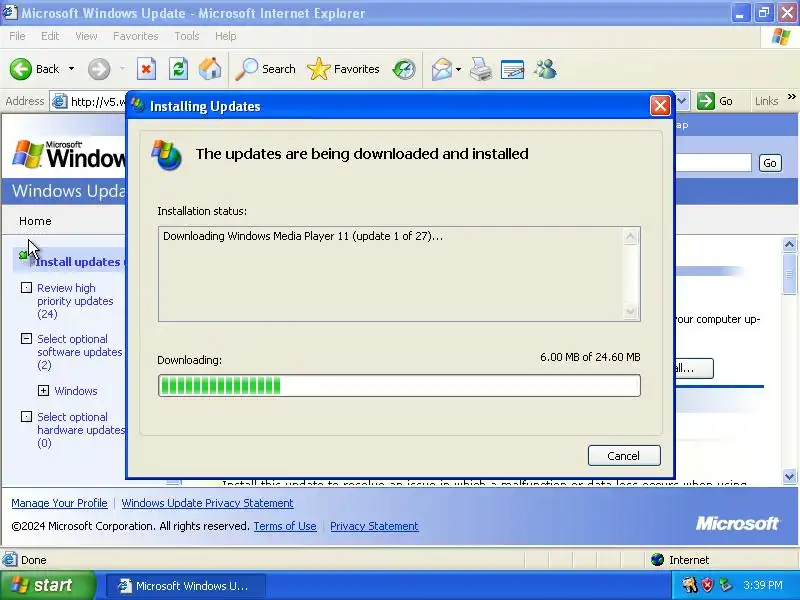Click the Stop loading icon
The width and height of the screenshot is (800, 600).
click(x=146, y=69)
